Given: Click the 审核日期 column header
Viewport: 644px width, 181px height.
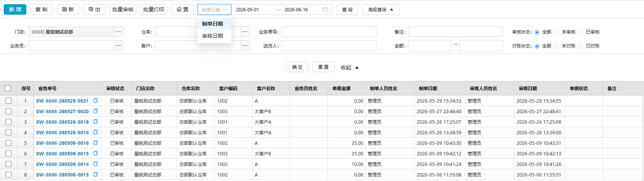Looking at the screenshot, I should 540,88.
